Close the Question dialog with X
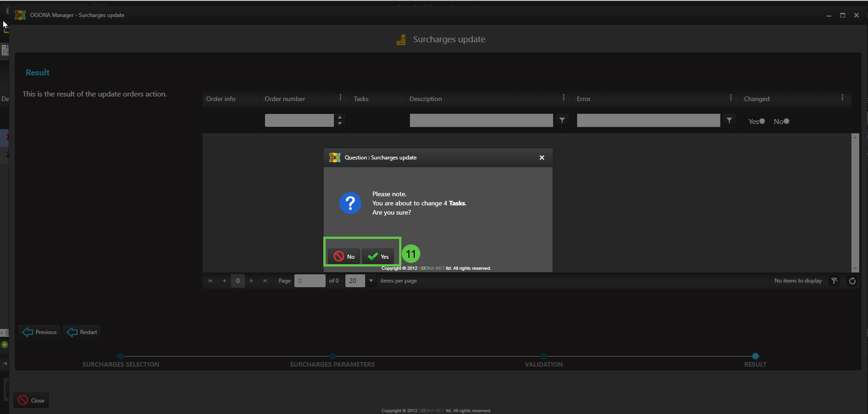 coord(542,158)
